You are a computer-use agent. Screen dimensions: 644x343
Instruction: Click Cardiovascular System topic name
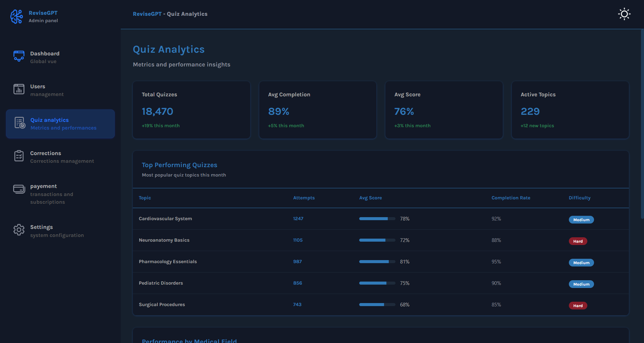[x=165, y=219]
